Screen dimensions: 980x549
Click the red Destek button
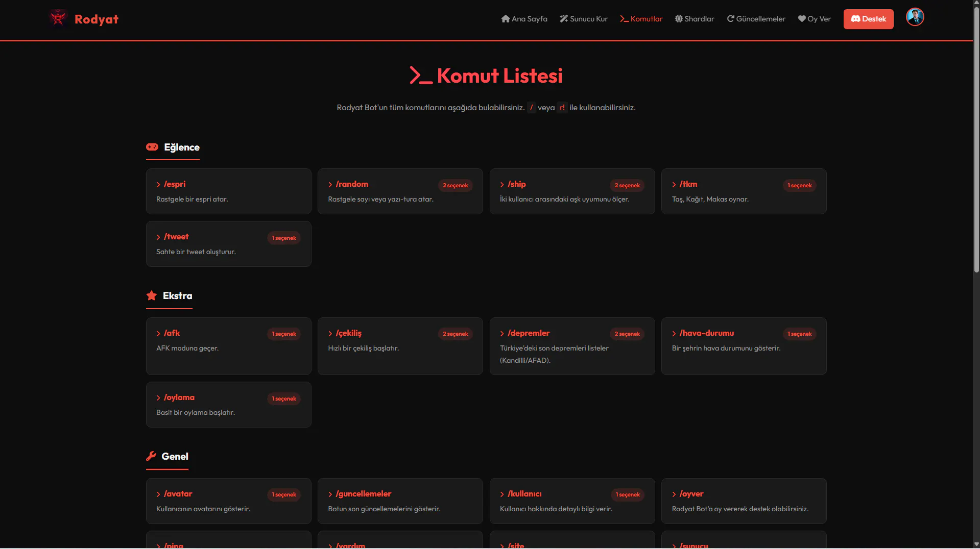[x=868, y=19]
